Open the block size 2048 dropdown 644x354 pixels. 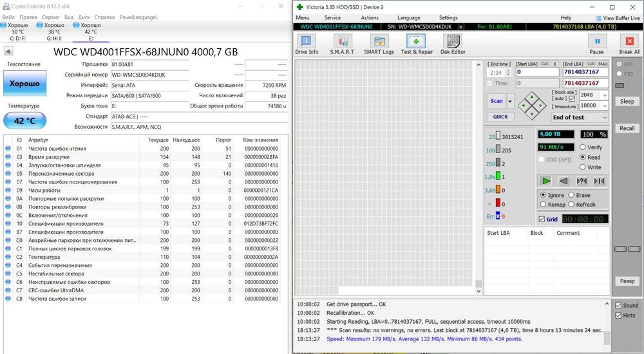point(605,95)
